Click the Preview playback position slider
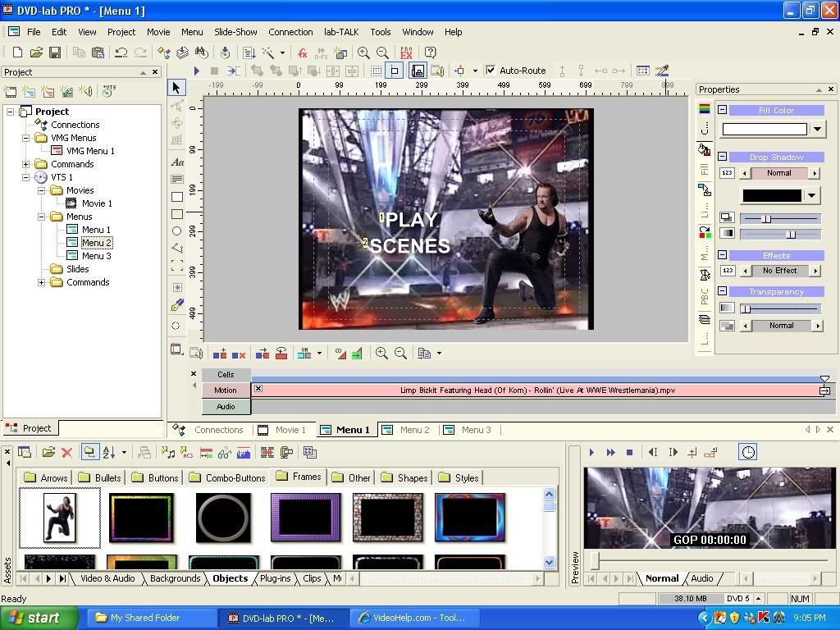This screenshot has height=630, width=840. 594,560
